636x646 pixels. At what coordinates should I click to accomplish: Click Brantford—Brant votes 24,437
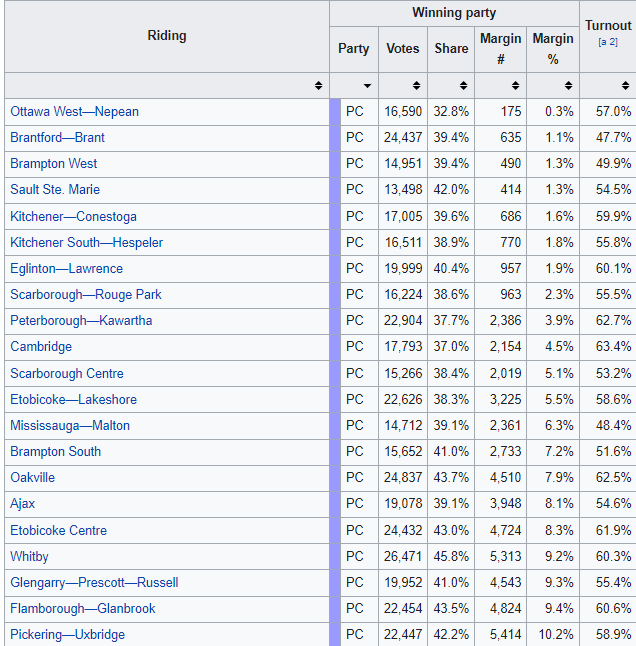pyautogui.click(x=403, y=138)
